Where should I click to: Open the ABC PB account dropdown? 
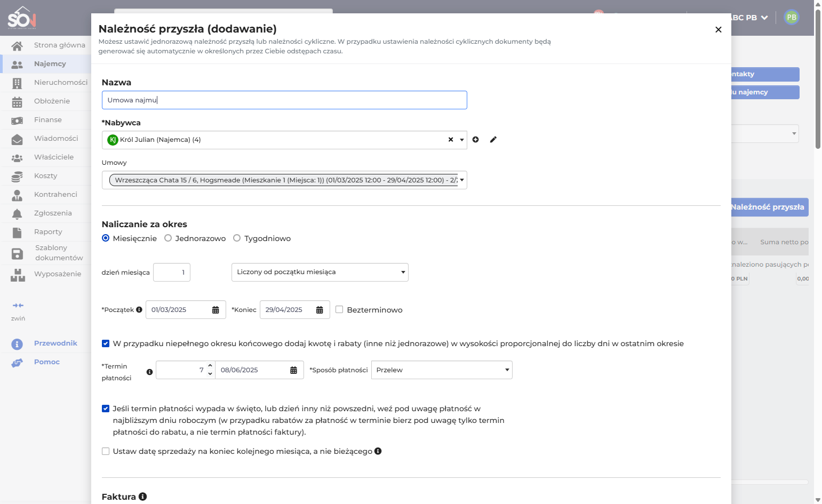pyautogui.click(x=749, y=18)
